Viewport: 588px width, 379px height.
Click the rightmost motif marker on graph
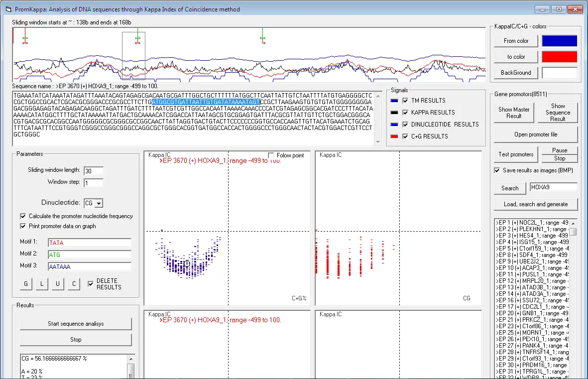[x=262, y=37]
